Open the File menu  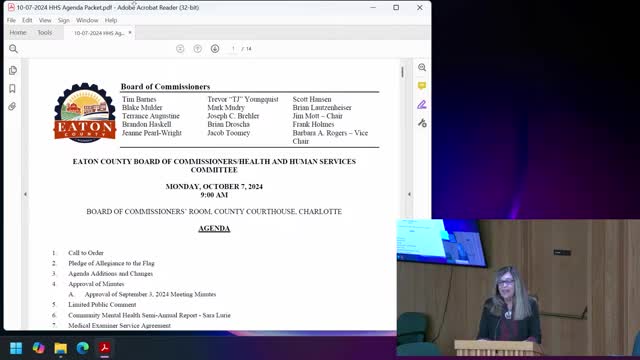point(11,20)
